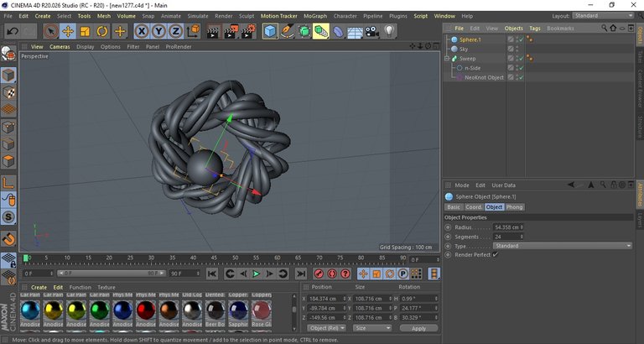Open material manager Create menu
Screen dimensions: 644x344
click(x=39, y=287)
